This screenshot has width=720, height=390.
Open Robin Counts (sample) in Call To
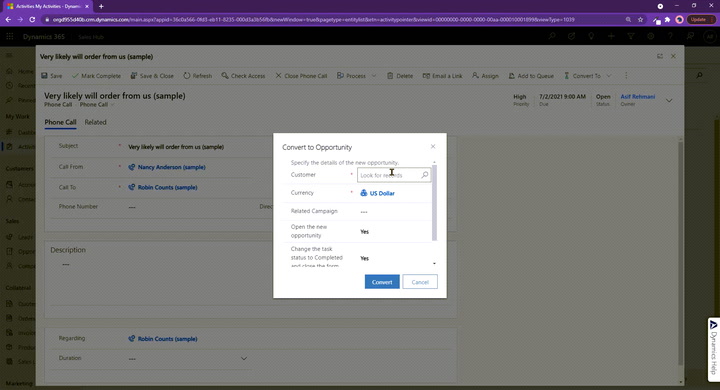pos(167,187)
